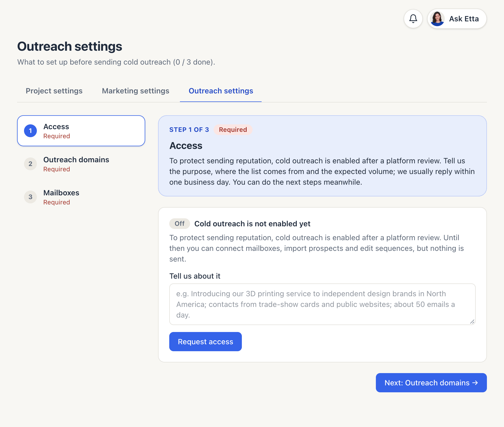Viewport: 504px width, 427px height.
Task: Click Next: Outreach domains button
Action: (x=431, y=383)
